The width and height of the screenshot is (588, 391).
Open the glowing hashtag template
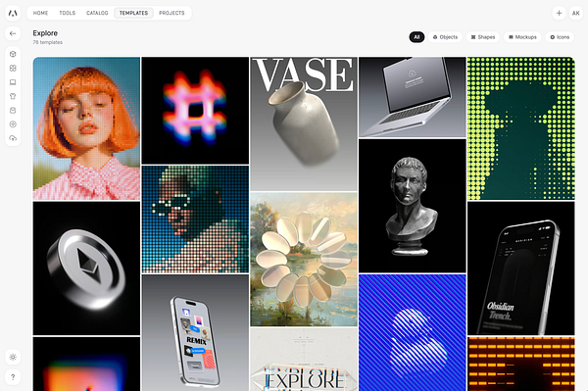tap(195, 111)
